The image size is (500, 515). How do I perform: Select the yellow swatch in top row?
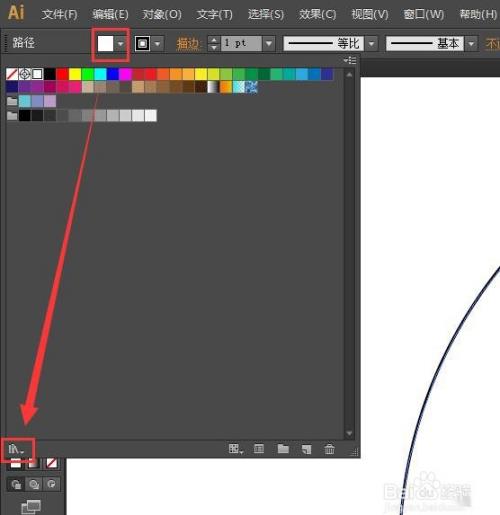(75, 74)
